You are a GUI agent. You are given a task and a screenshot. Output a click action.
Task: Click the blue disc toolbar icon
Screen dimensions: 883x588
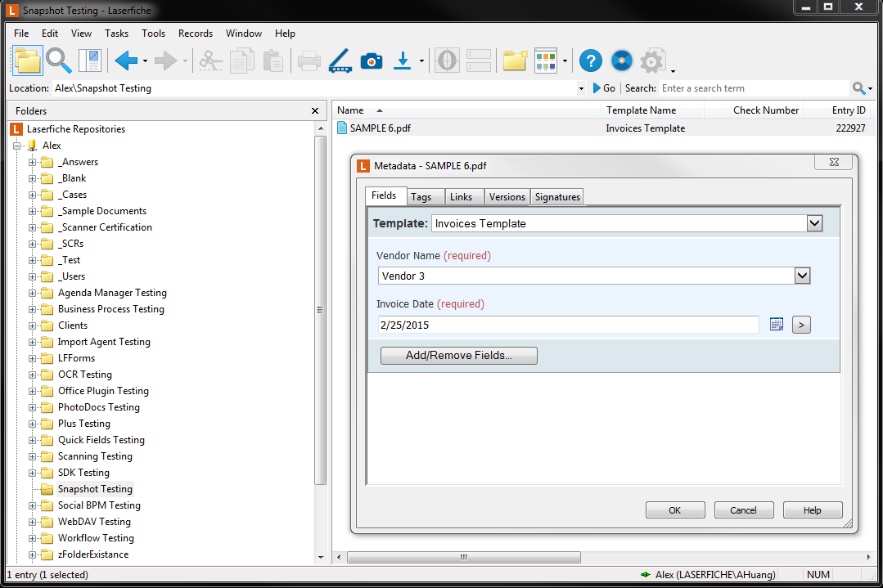pos(622,61)
